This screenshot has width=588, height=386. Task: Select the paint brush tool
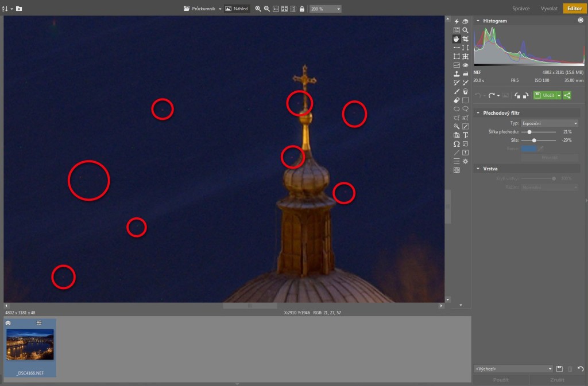457,91
